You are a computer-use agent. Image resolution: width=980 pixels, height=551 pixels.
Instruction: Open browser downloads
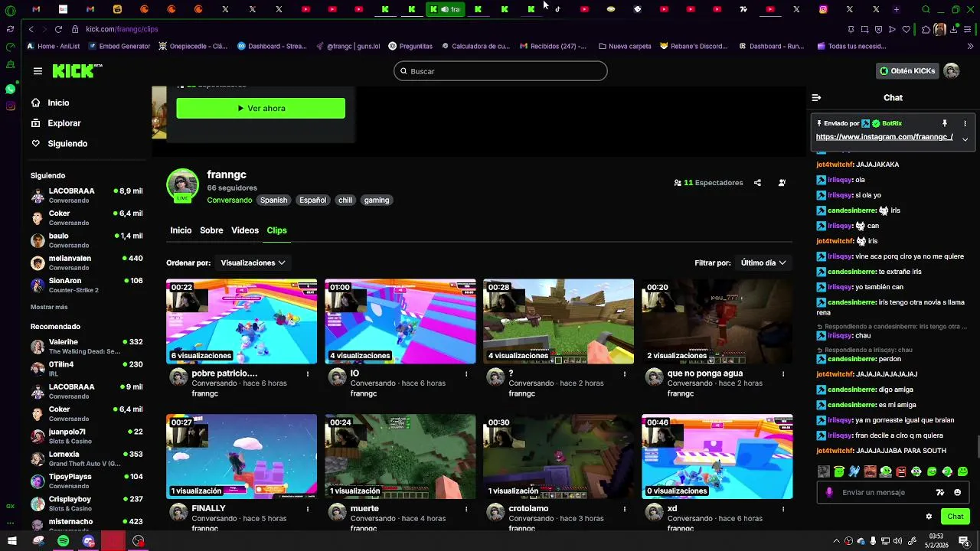click(x=953, y=29)
